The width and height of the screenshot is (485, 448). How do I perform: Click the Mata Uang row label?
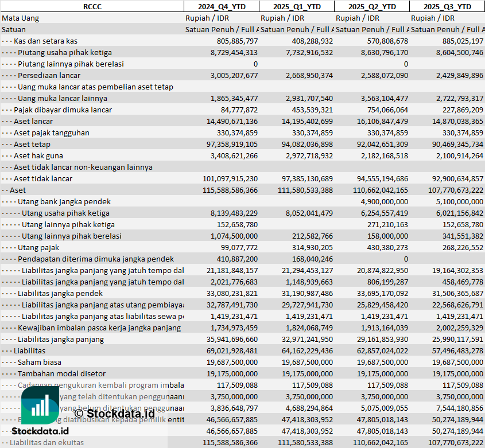(x=21, y=18)
